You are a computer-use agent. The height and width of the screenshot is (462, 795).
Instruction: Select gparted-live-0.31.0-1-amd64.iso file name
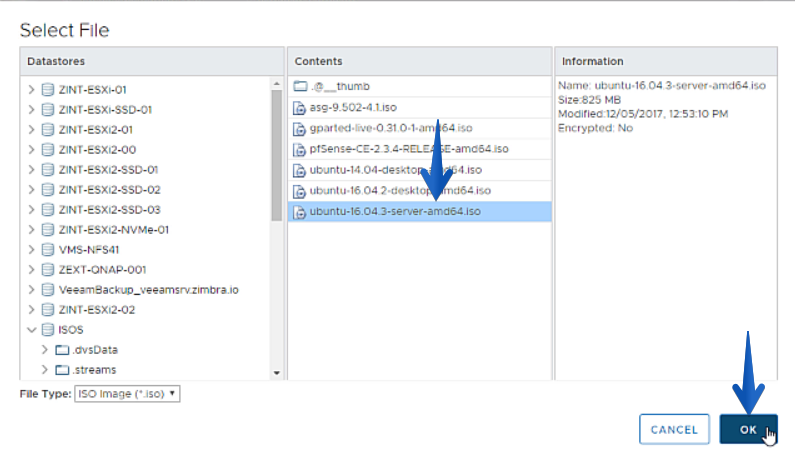[x=391, y=128]
